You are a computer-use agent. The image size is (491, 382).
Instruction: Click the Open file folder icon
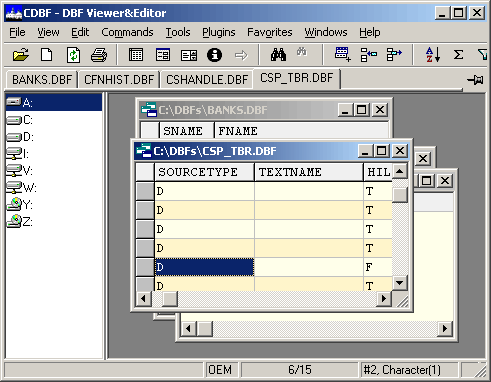click(x=21, y=55)
